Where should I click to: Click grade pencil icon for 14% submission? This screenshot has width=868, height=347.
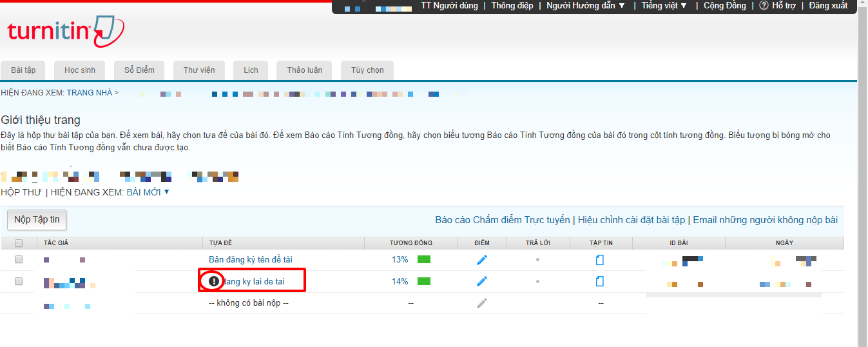[482, 281]
